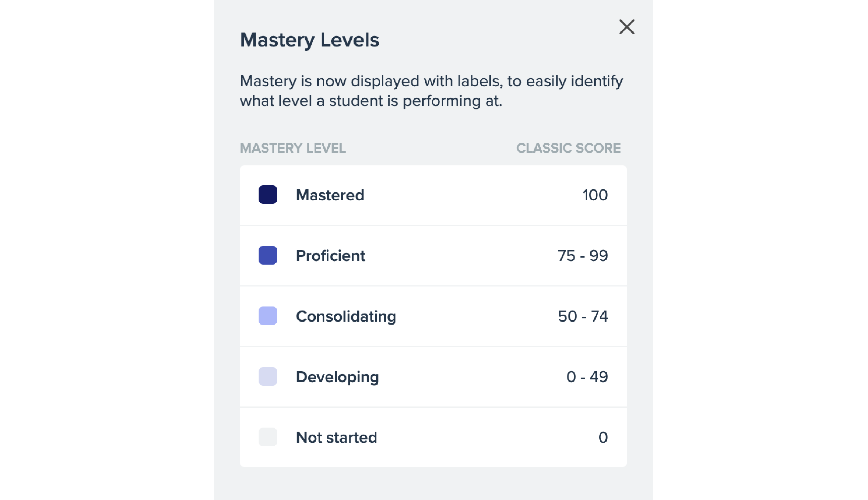Click the blue Proficient color swatch
868x500 pixels.
(268, 255)
